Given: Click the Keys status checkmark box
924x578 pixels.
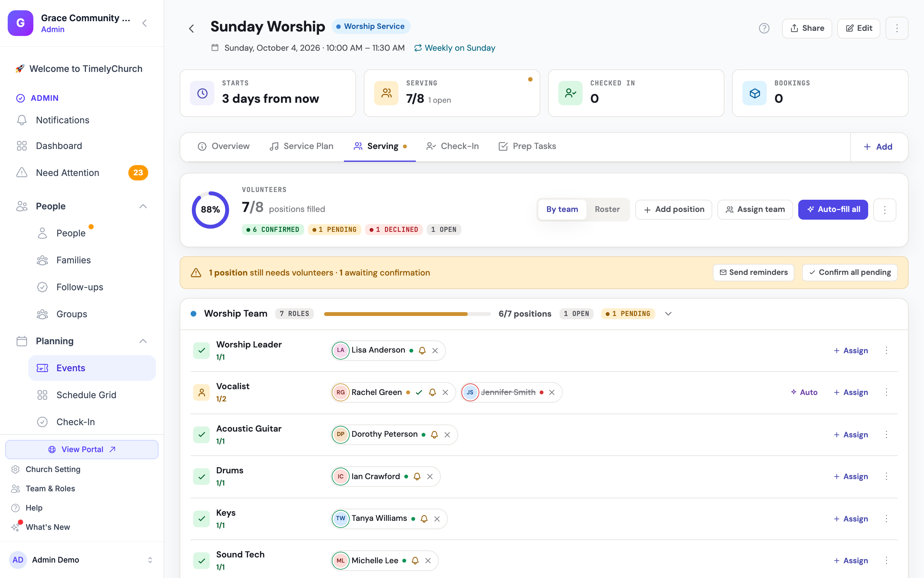Looking at the screenshot, I should [201, 519].
